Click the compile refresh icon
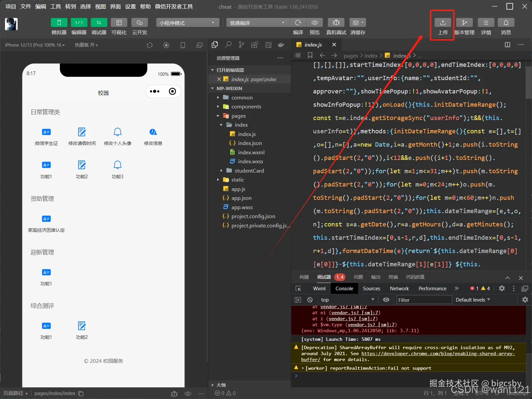Image resolution: width=532 pixels, height=399 pixels. pos(298,23)
